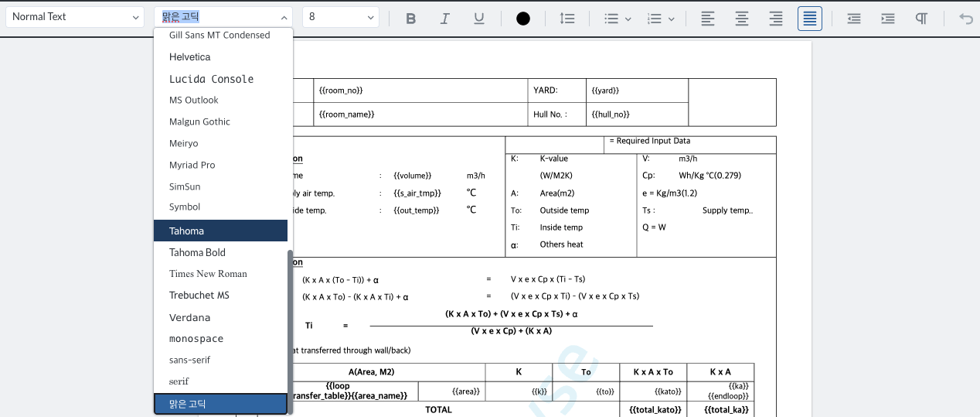Open the Normal Text style dropdown
The image size is (980, 417).
coord(75,17)
